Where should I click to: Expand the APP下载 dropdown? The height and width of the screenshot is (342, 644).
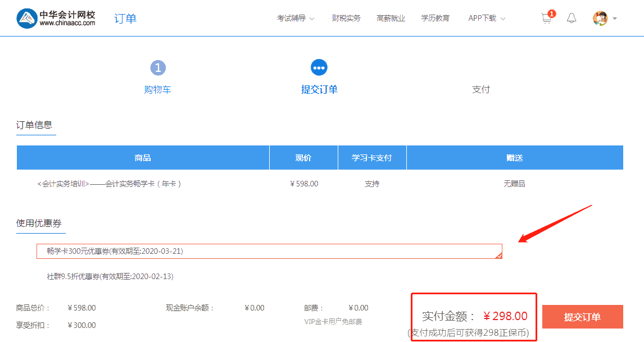point(487,18)
